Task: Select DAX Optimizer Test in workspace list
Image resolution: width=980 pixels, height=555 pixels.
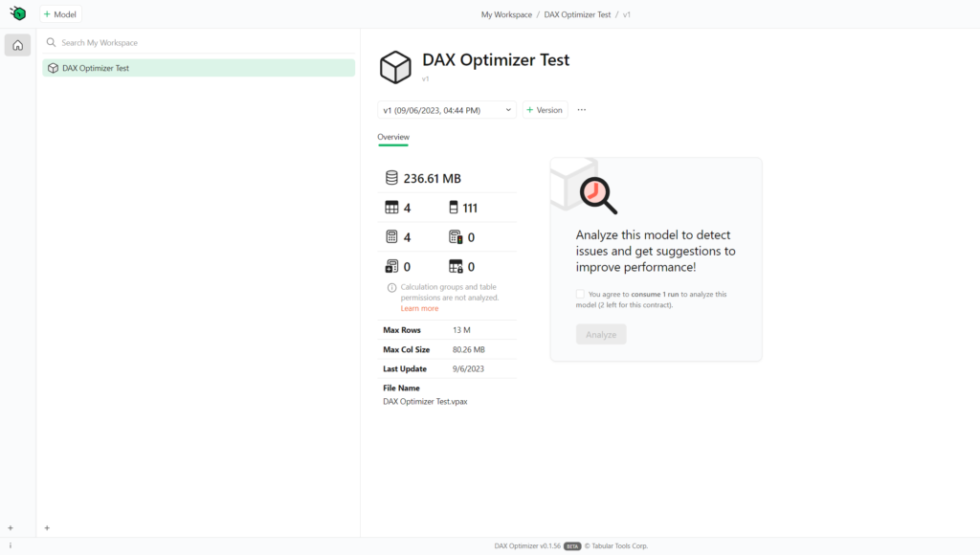Action: point(199,68)
